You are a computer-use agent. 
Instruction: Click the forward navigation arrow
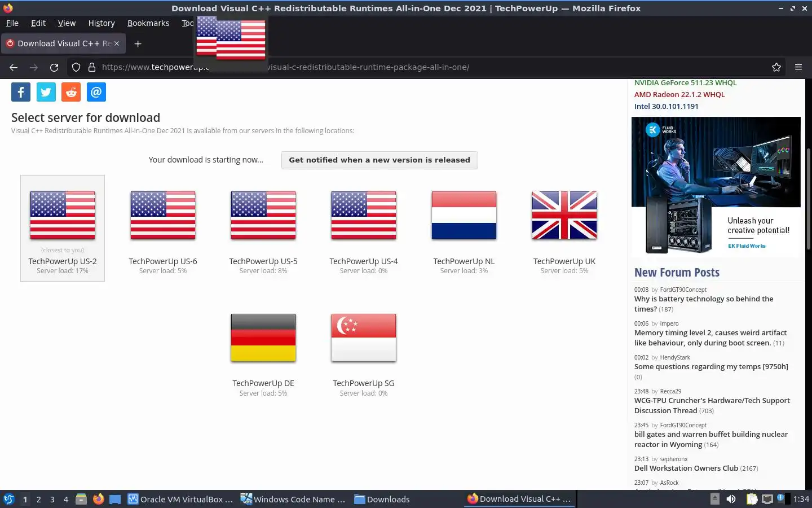[34, 67]
